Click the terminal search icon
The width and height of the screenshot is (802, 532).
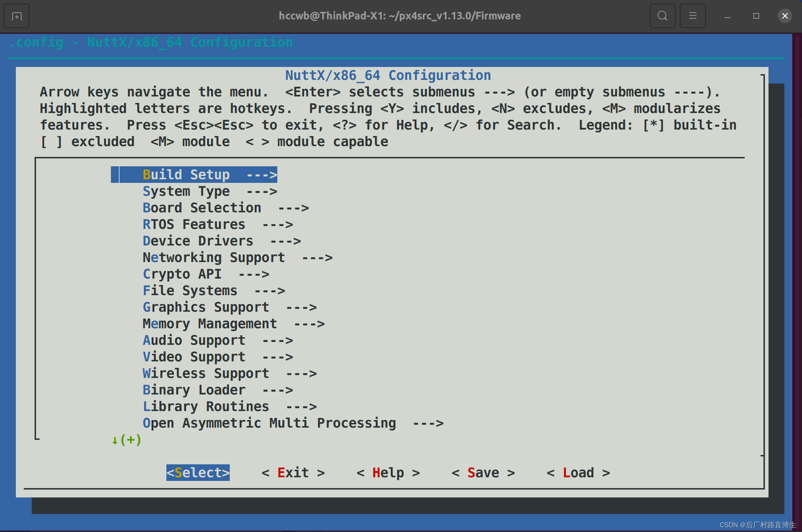coord(662,16)
